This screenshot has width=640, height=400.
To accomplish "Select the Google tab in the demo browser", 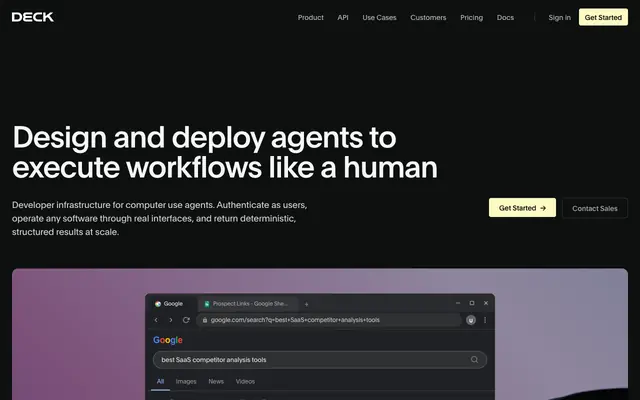I will [169, 304].
